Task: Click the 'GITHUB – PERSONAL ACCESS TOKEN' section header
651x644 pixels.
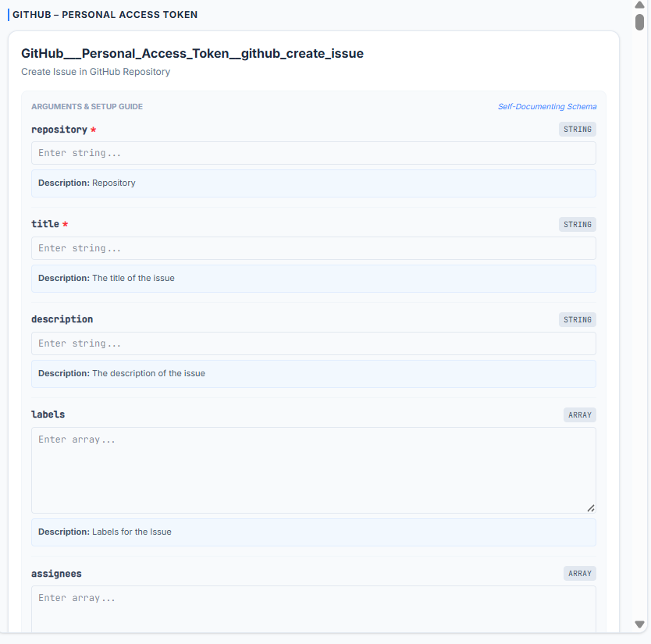Action: (x=105, y=15)
